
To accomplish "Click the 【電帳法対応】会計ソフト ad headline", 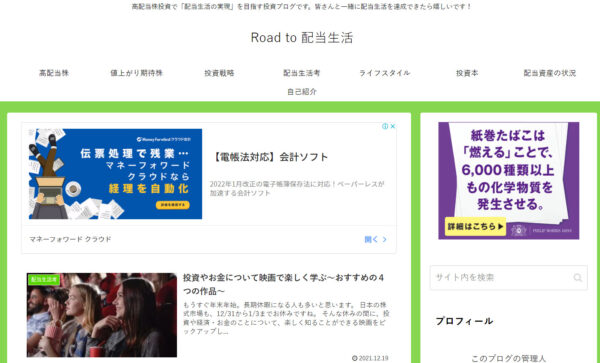I will tap(269, 157).
